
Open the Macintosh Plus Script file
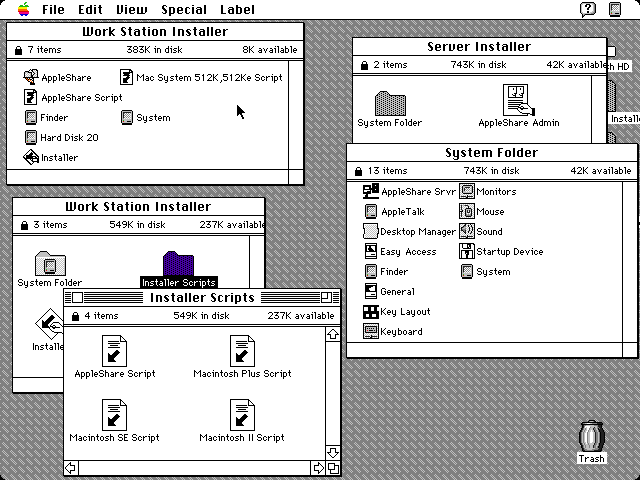tap(242, 352)
